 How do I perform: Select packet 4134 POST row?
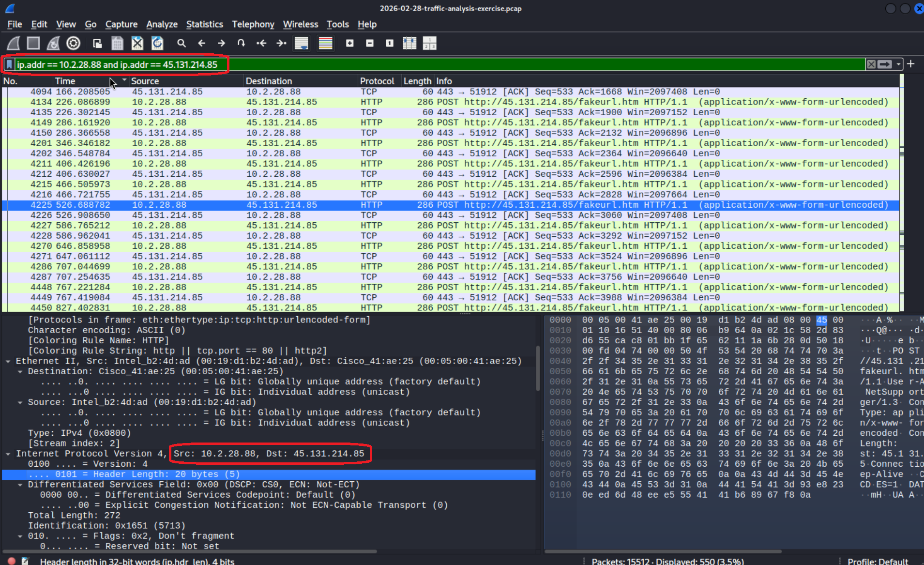point(450,102)
